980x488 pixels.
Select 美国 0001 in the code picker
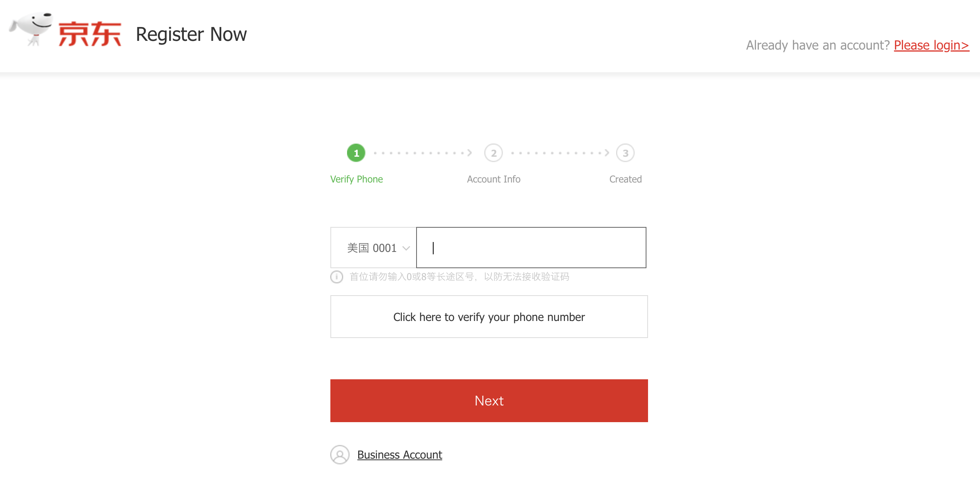[x=371, y=248]
